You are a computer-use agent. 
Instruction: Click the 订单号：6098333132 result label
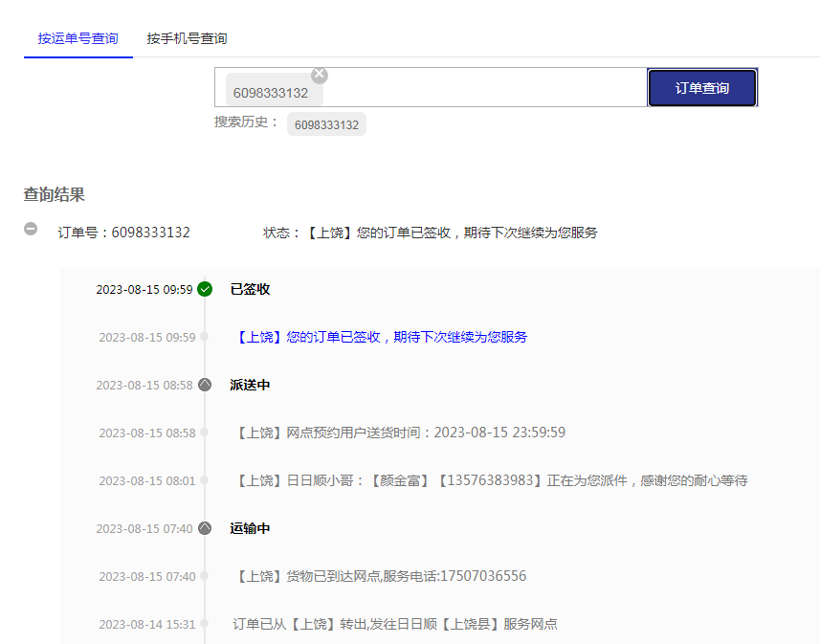click(123, 233)
